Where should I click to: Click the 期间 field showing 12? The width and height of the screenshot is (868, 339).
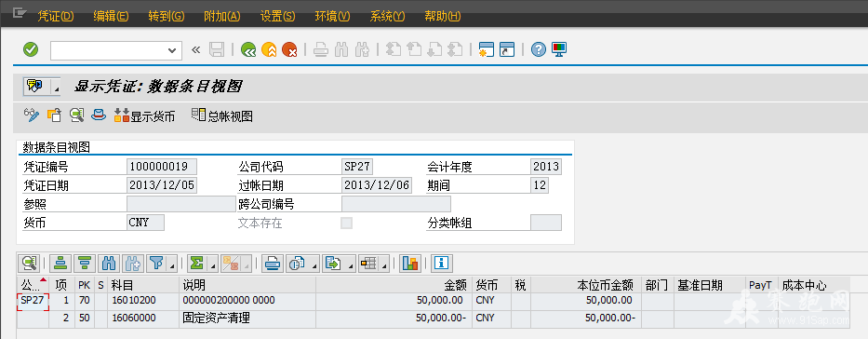[x=540, y=185]
